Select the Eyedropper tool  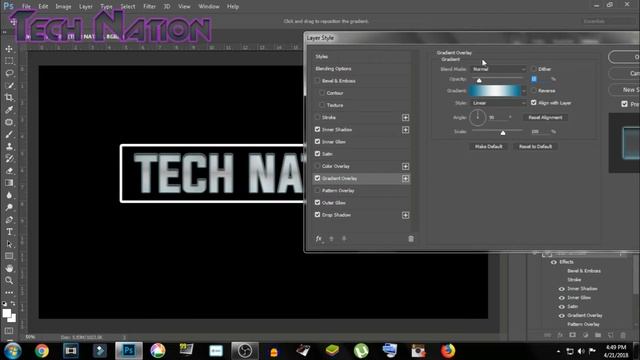pyautogui.click(x=9, y=110)
